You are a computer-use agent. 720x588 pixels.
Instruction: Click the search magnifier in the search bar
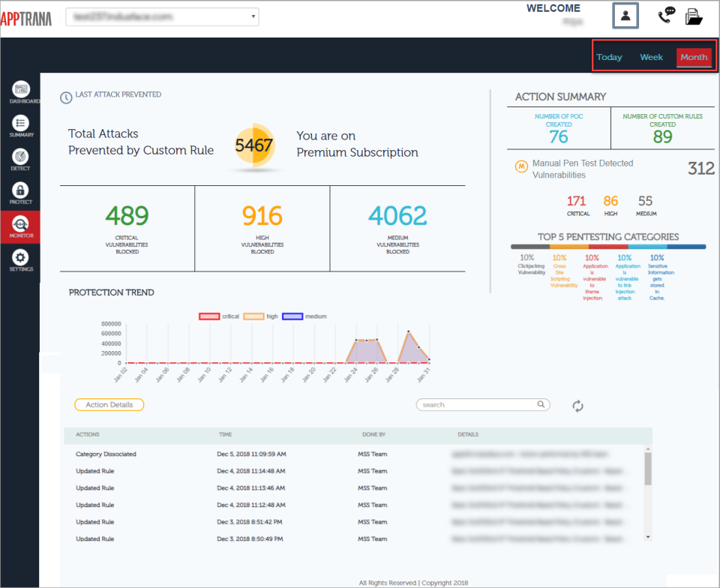pyautogui.click(x=541, y=404)
